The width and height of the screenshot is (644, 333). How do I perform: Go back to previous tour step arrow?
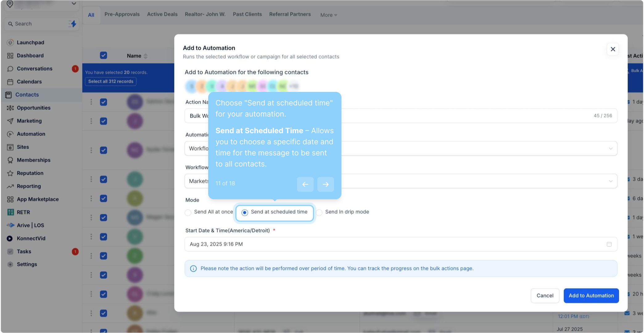(305, 184)
